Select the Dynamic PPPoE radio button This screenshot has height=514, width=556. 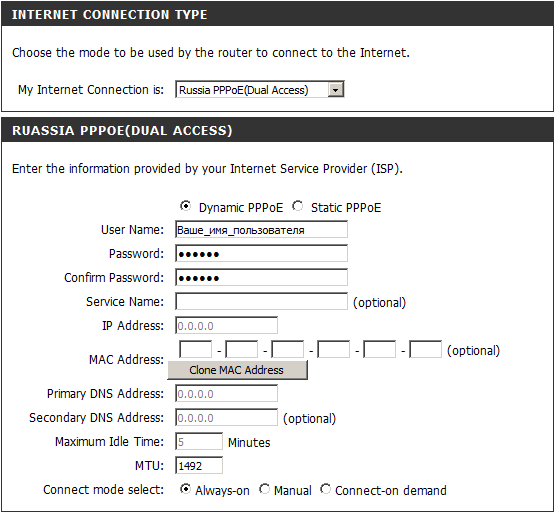(x=185, y=206)
